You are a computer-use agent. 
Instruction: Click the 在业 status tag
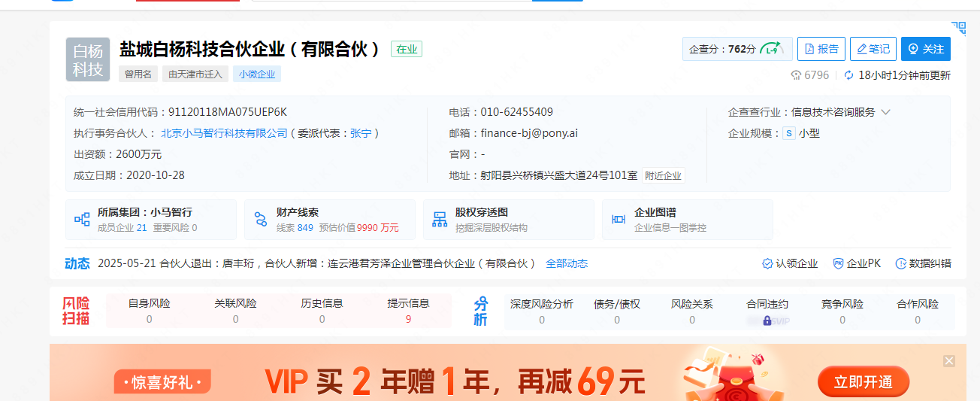point(407,49)
